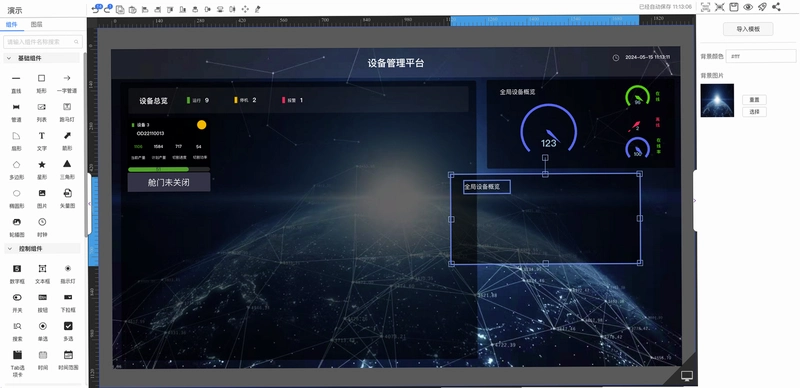Click the 舱门未关闭 button on canvas
This screenshot has height=388, width=800.
click(169, 182)
